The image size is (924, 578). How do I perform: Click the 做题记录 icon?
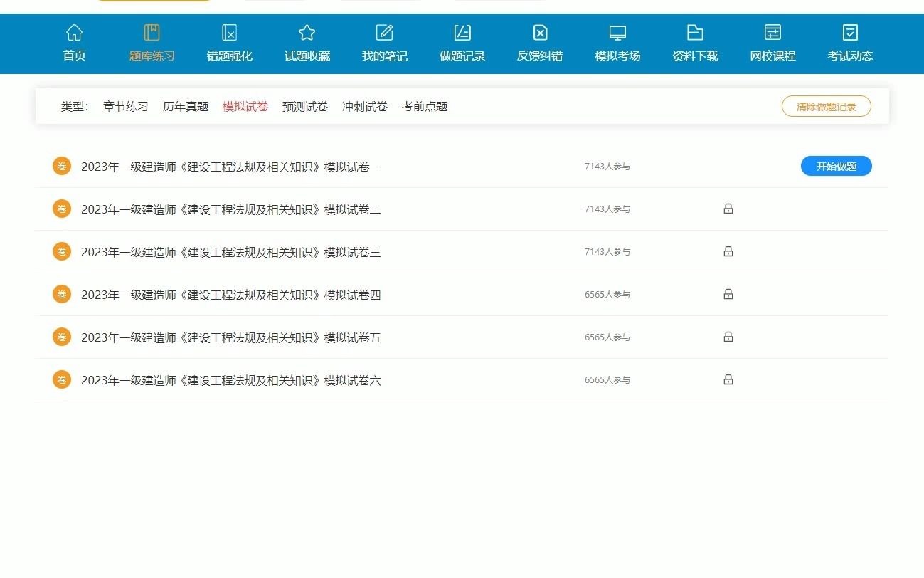coord(462,33)
